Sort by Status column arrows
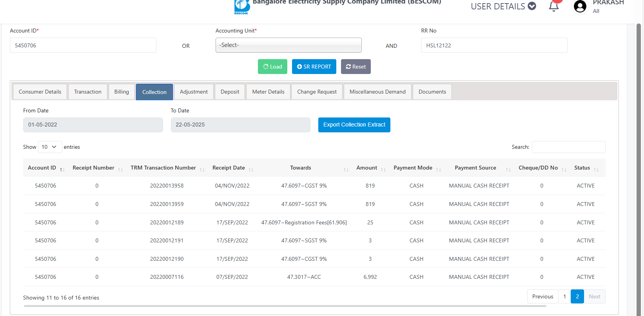The height and width of the screenshot is (316, 644). click(x=596, y=170)
